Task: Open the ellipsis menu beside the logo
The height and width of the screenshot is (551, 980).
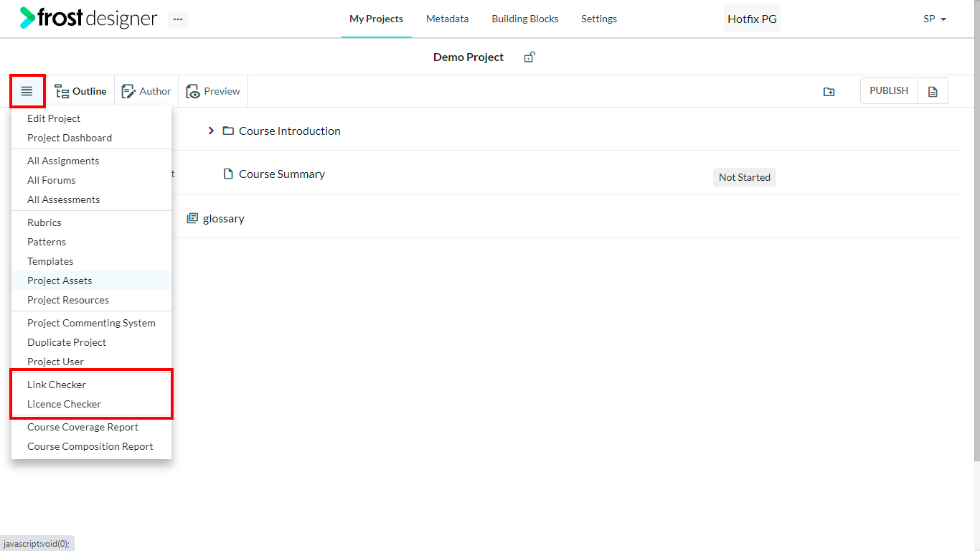Action: tap(178, 19)
